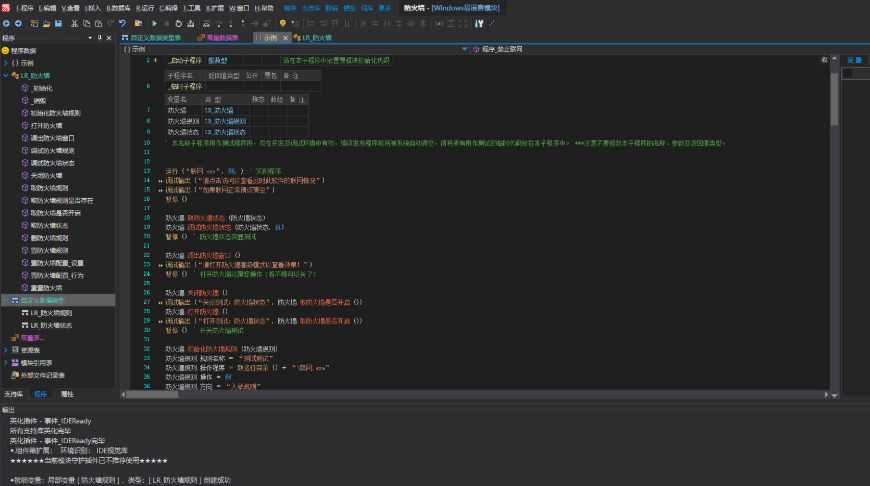Click the navigate back arrow icon
Viewport: 870px width, 486px height.
[6, 23]
